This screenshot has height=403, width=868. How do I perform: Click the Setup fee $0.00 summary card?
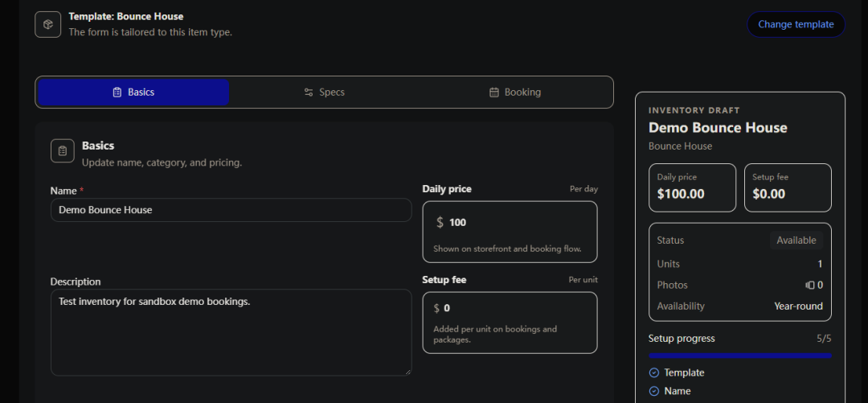pyautogui.click(x=788, y=187)
